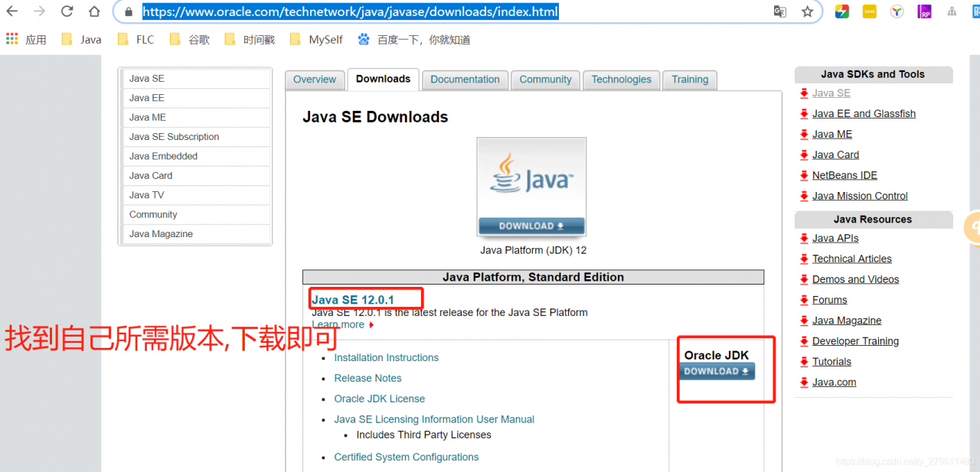Open the Release Notes link
980x472 pixels.
point(368,378)
